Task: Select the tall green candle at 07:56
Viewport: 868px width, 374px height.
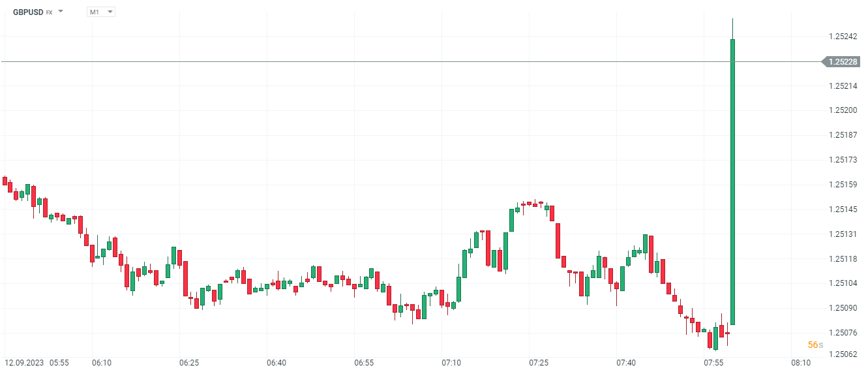Action: [x=733, y=181]
